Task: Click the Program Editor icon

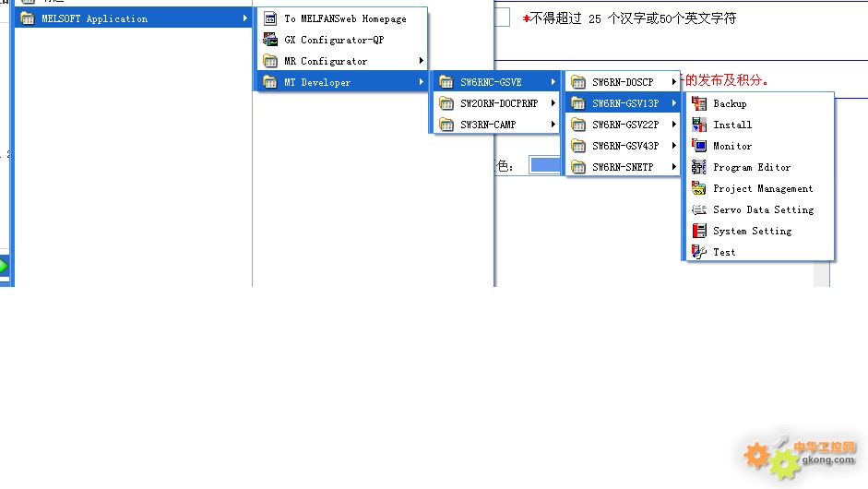Action: (698, 167)
